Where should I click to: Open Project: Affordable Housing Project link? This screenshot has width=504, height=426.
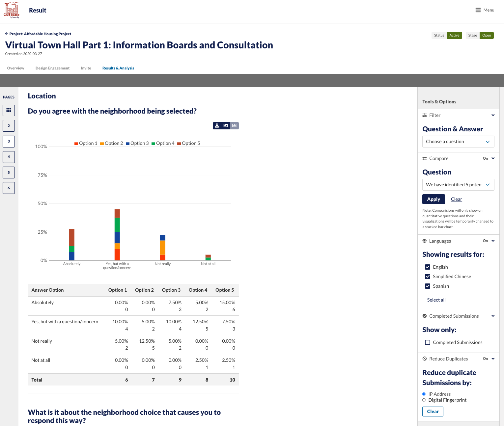click(x=40, y=34)
